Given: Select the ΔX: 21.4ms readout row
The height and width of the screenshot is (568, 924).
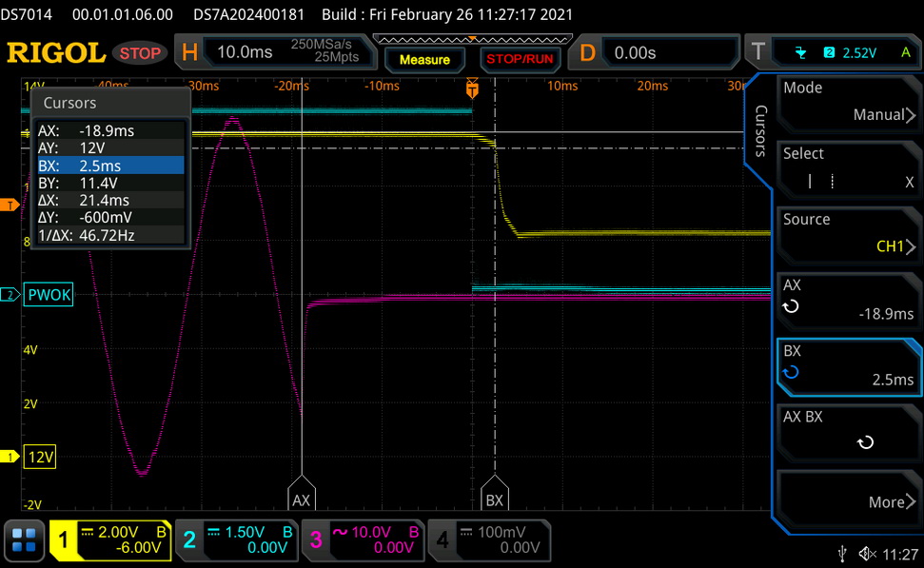Looking at the screenshot, I should pos(110,201).
